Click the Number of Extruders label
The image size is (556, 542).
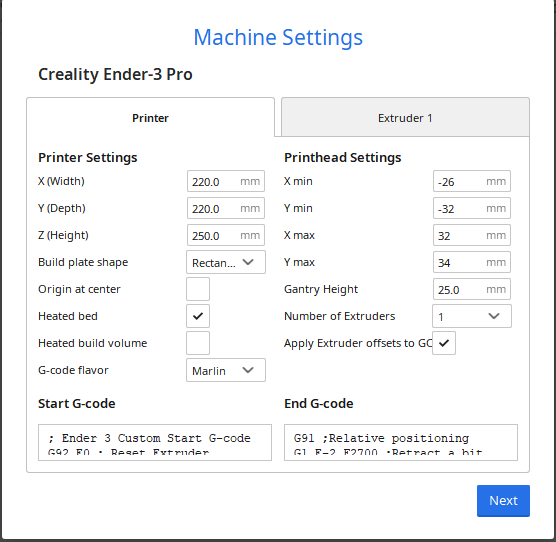[x=339, y=316]
